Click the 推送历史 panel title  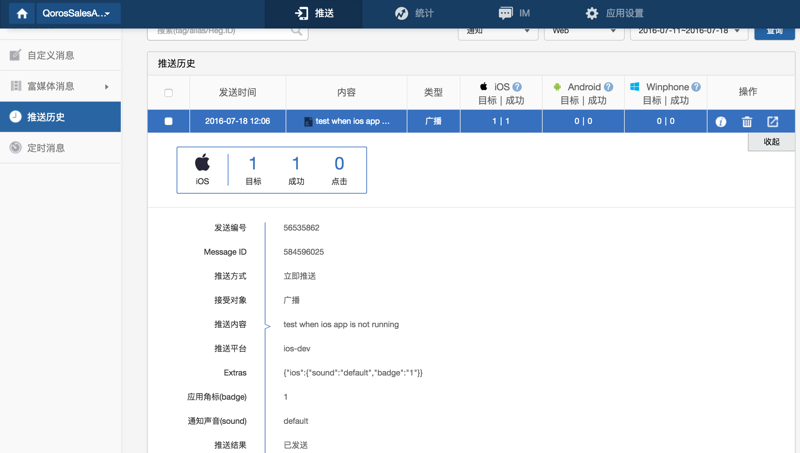(177, 64)
